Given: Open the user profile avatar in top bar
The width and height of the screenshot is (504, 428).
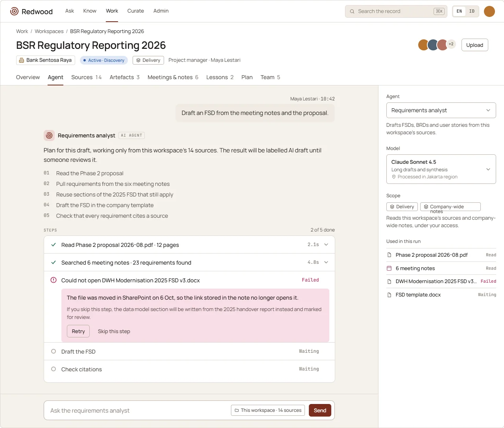Looking at the screenshot, I should (489, 11).
